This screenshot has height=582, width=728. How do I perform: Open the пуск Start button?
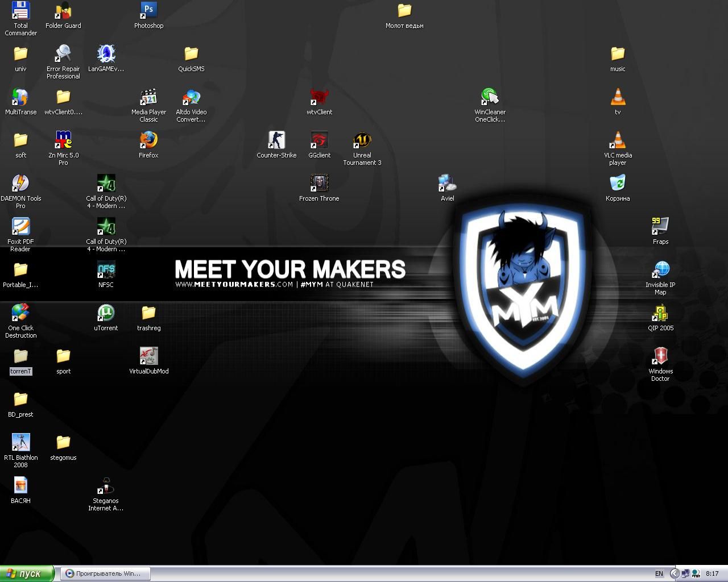pos(27,573)
